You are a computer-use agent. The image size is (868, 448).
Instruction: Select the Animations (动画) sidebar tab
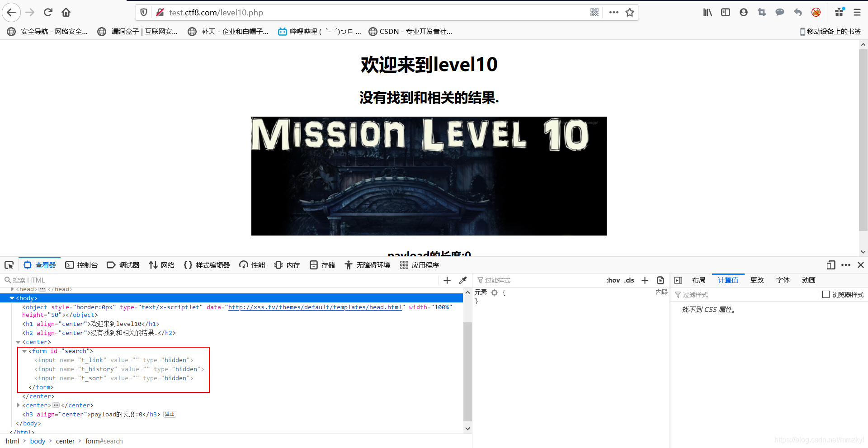(809, 280)
